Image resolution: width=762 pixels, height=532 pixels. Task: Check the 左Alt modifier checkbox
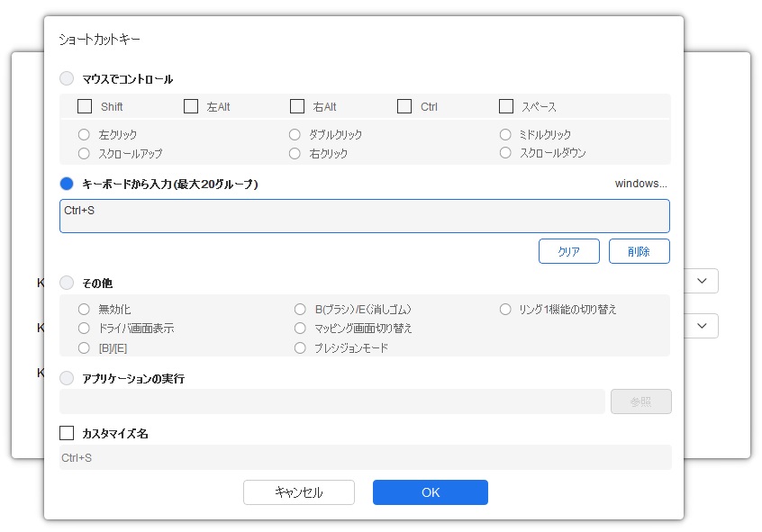pos(191,106)
